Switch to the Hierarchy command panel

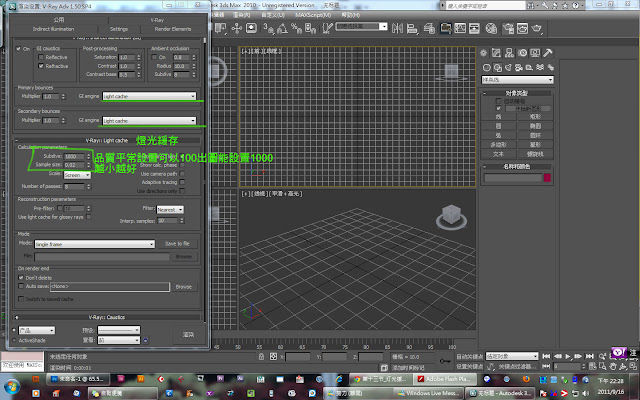pos(509,53)
